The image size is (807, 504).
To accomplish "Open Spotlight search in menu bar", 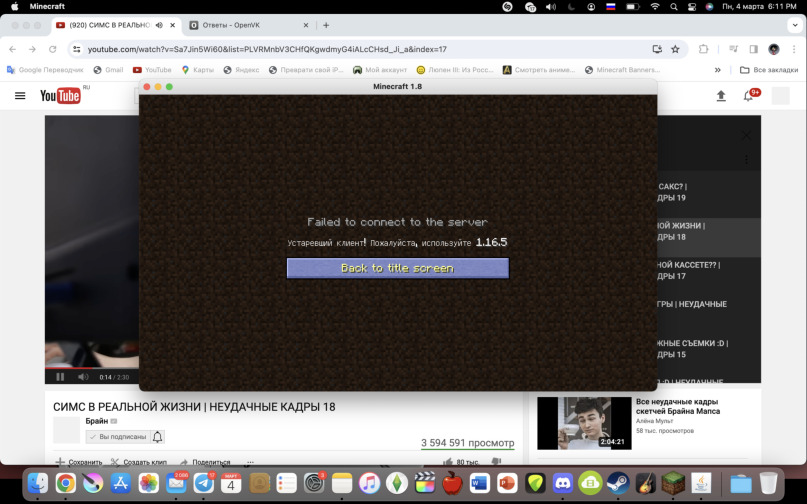I will tap(674, 7).
